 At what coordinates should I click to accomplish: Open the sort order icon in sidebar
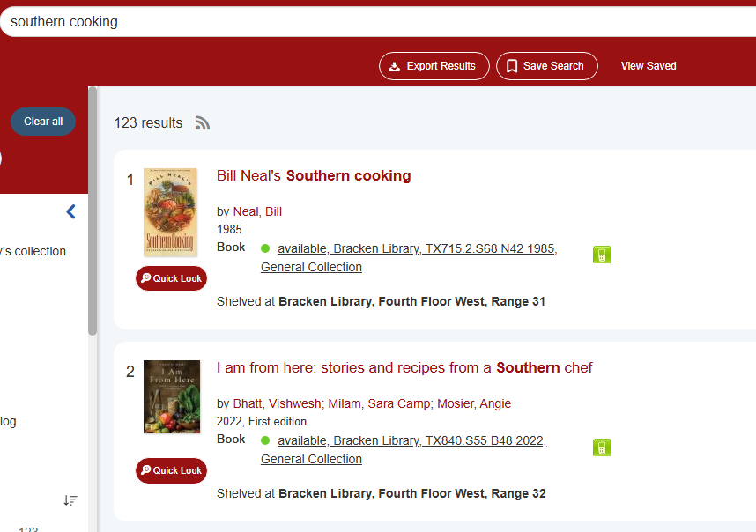pyautogui.click(x=70, y=500)
